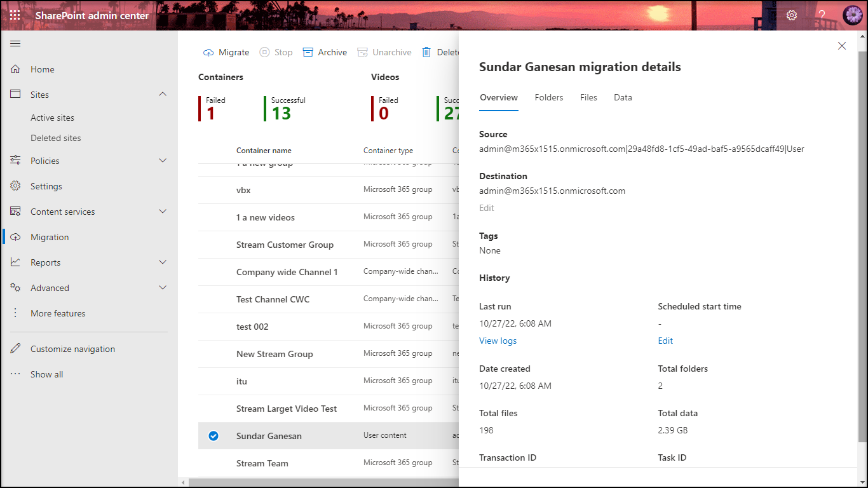The width and height of the screenshot is (868, 488).
Task: Open the user account avatar
Action: click(852, 15)
